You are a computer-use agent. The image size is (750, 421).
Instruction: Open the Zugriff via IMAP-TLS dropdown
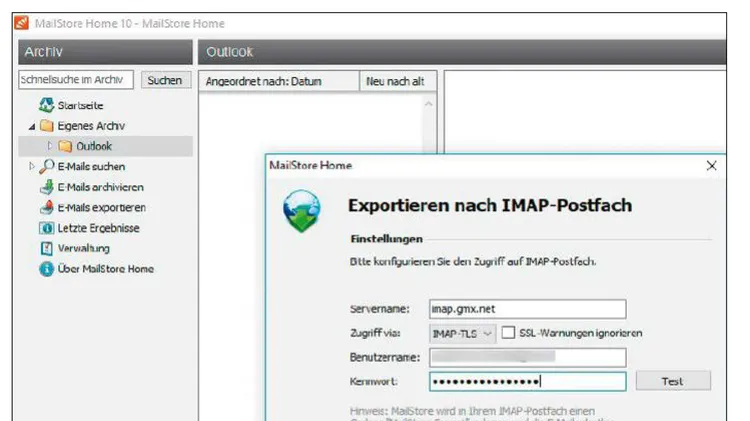pyautogui.click(x=462, y=333)
